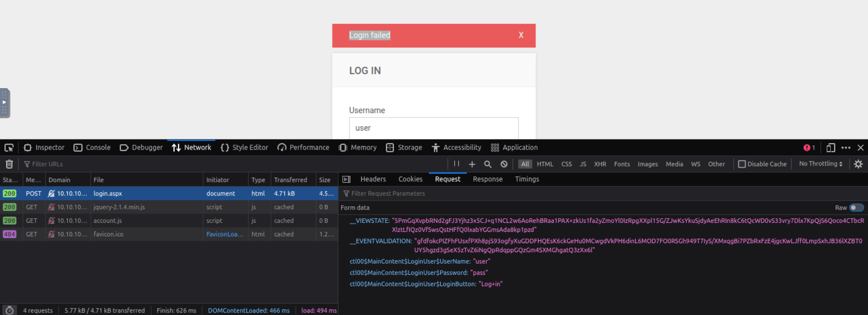Screen dimensions: 868x315
Task: Open the network search magnifier
Action: 487,164
